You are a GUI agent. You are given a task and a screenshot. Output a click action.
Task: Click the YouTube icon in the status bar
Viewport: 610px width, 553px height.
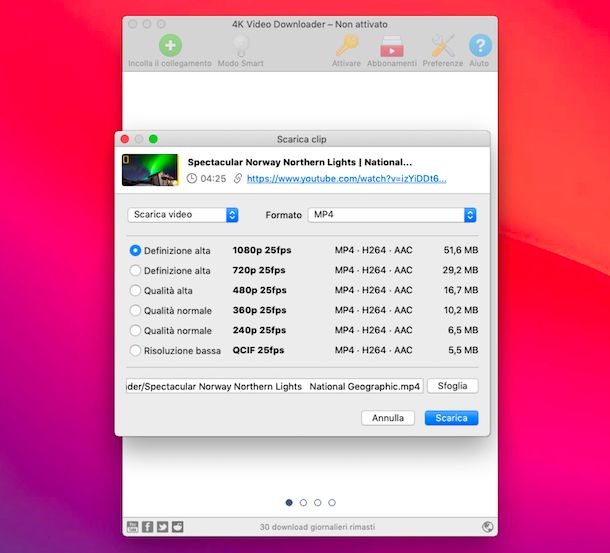point(133,527)
